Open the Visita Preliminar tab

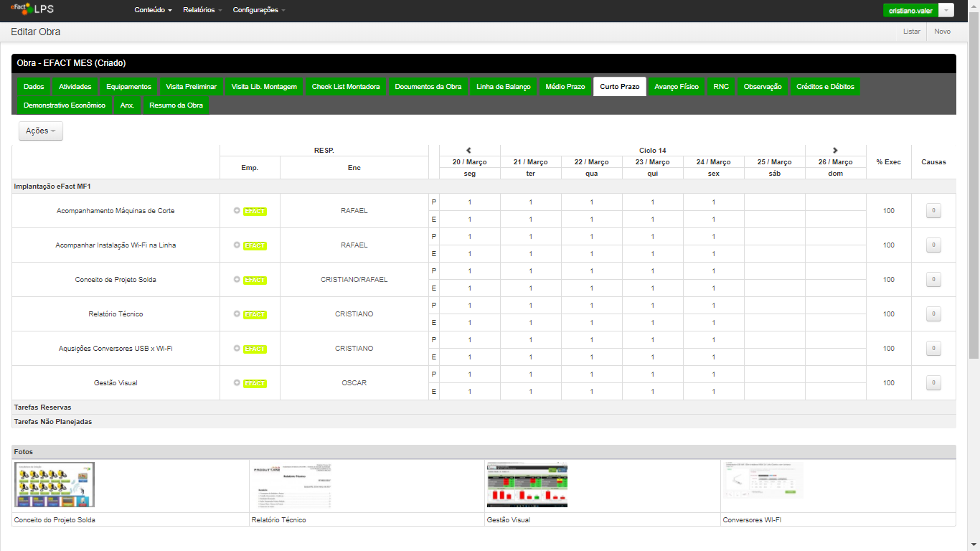[x=191, y=87]
